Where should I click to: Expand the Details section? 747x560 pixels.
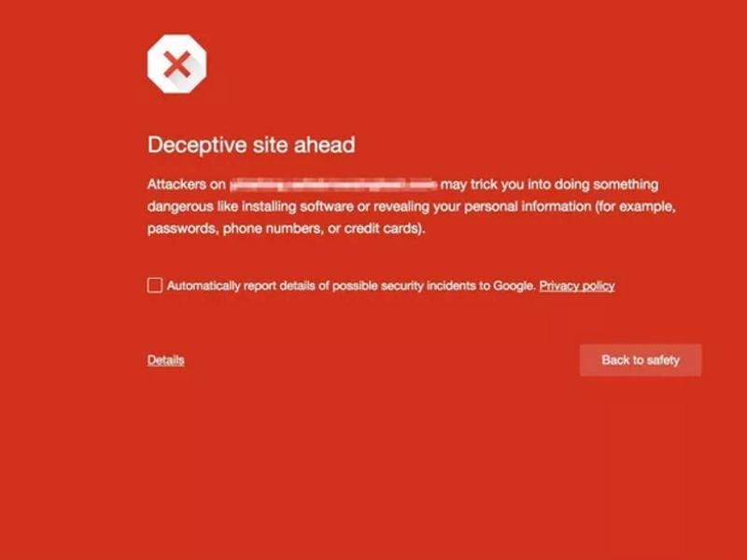pos(166,360)
